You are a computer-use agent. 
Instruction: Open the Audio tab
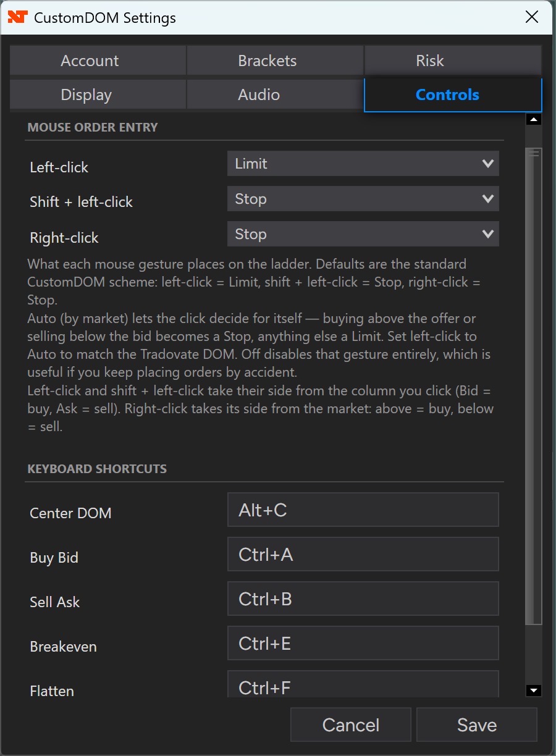275,94
